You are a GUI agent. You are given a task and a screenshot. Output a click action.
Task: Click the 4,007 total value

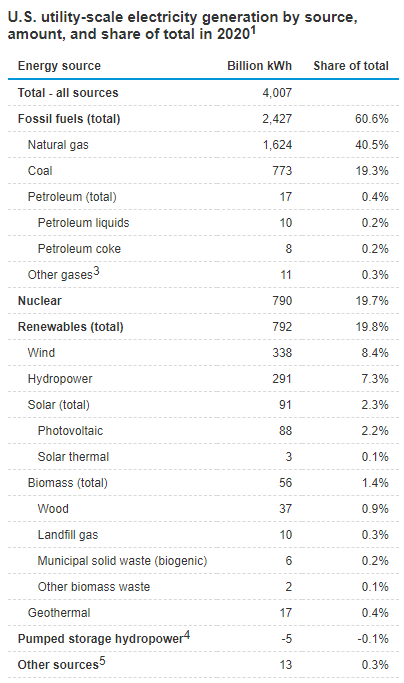(x=277, y=93)
